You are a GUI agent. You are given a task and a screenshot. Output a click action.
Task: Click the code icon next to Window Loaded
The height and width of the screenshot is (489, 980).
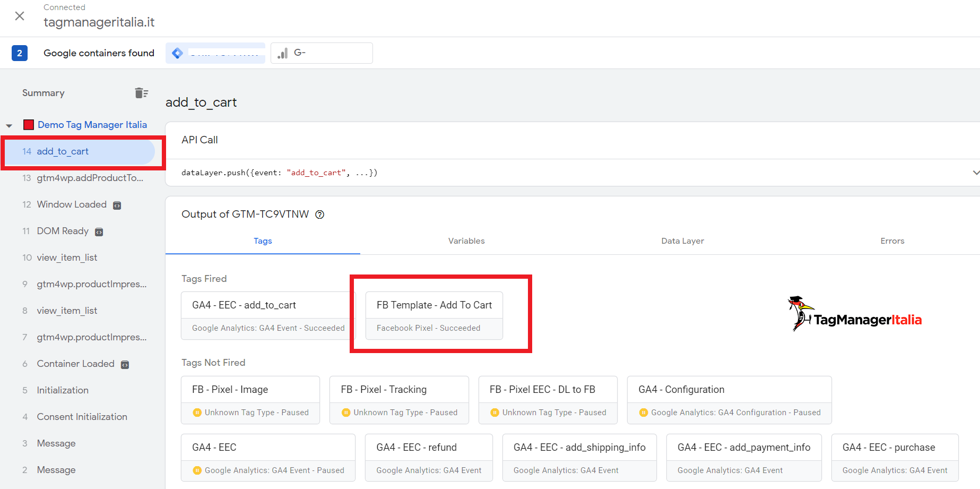coord(117,205)
